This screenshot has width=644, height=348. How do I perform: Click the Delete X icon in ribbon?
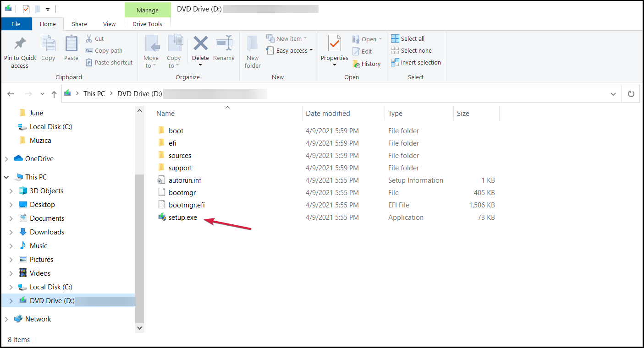[x=200, y=44]
